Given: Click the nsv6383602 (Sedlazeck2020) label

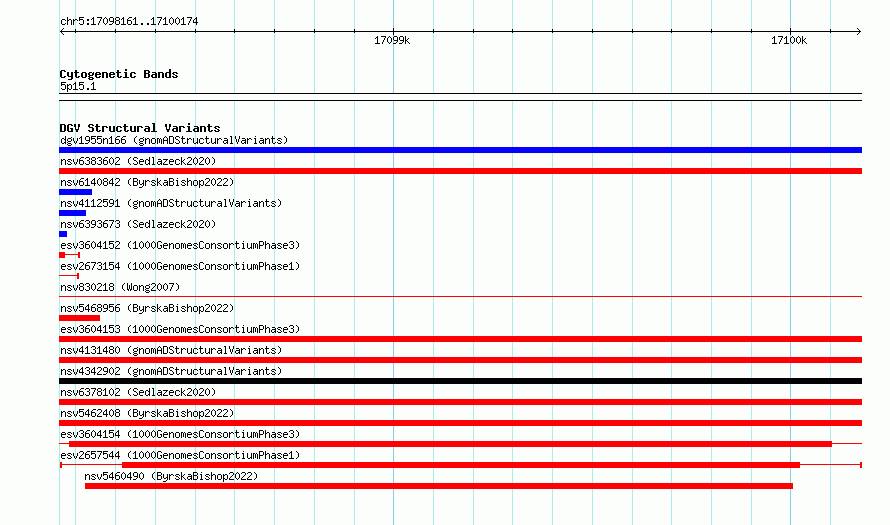Looking at the screenshot, I should click(x=138, y=161).
